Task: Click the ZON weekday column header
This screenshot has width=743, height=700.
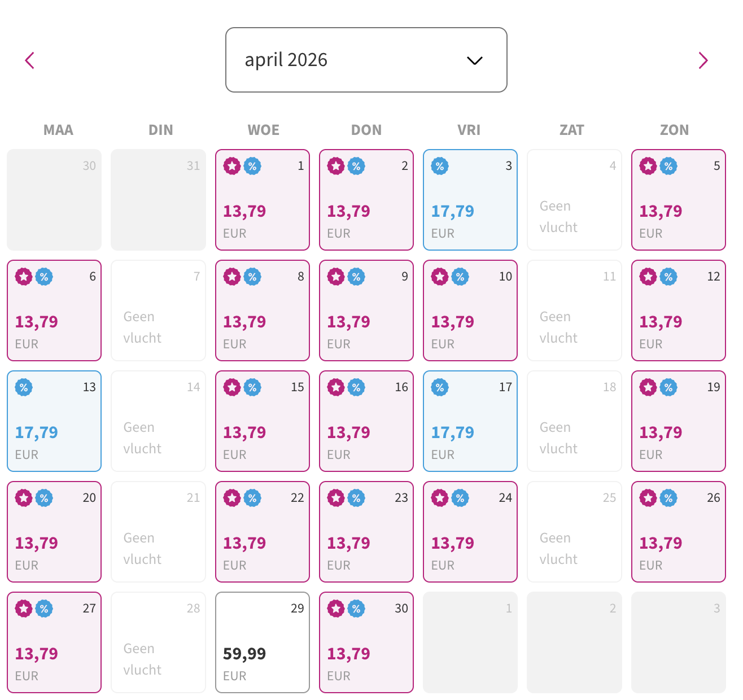Action: 675,130
